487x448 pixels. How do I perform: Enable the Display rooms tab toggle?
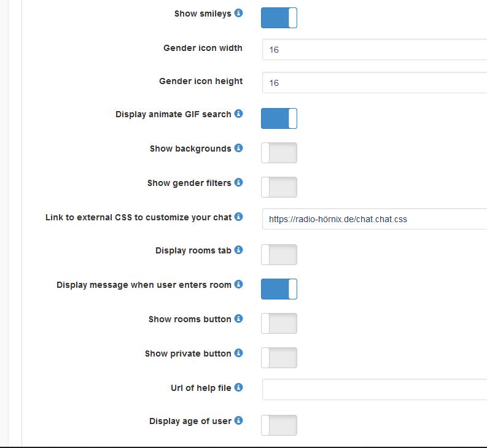tap(279, 255)
